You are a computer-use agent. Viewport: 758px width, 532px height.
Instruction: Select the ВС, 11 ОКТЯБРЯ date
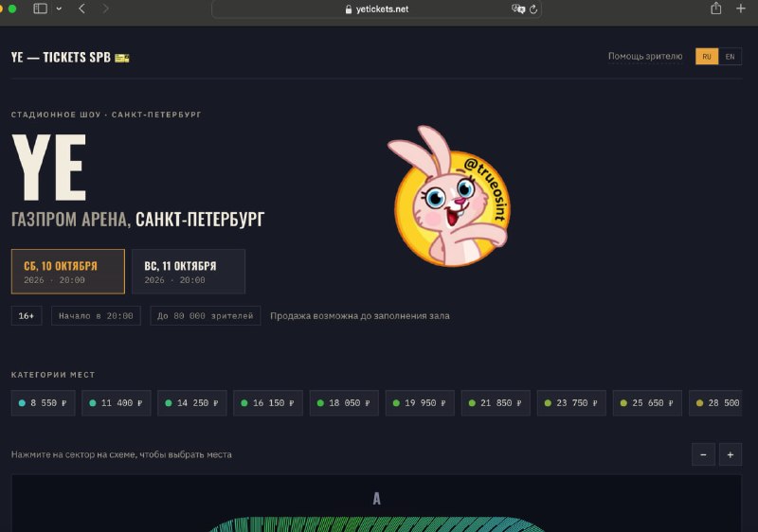[x=189, y=272]
